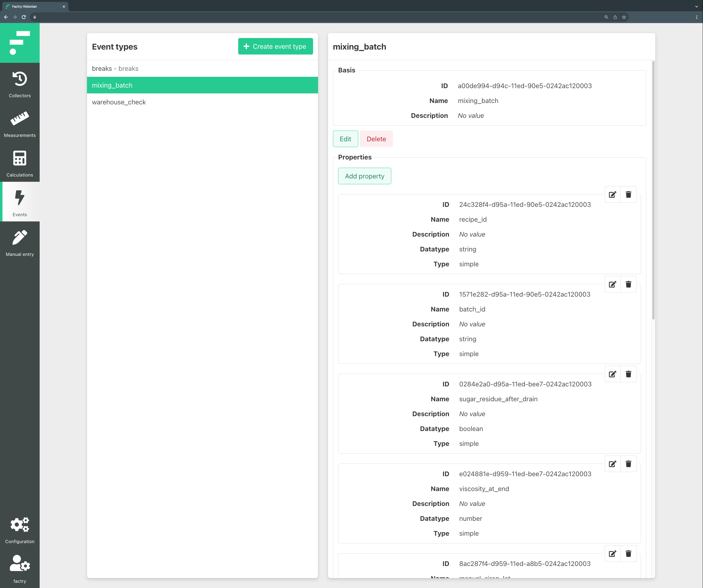Image resolution: width=703 pixels, height=588 pixels.
Task: Click Create event type button
Action: tap(275, 47)
